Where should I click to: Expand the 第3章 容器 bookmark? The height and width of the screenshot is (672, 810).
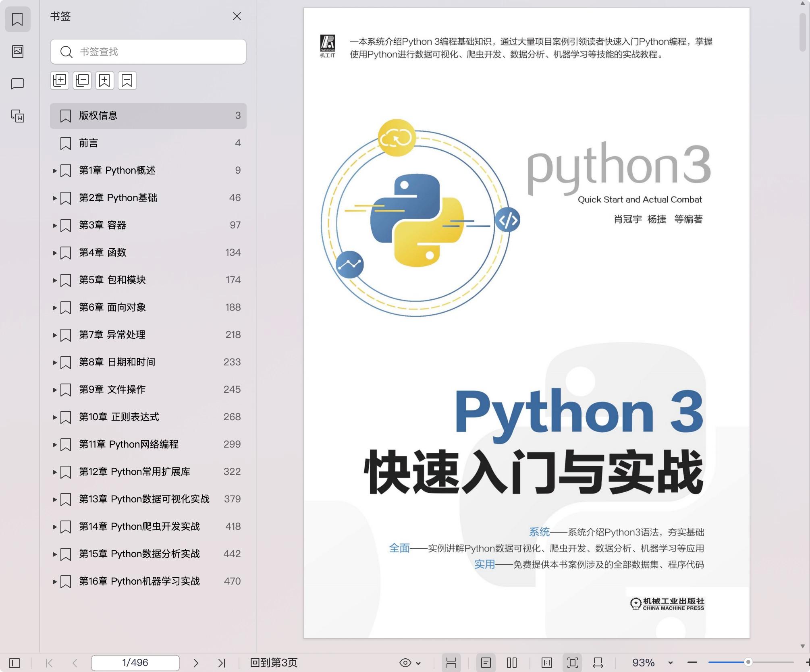[x=55, y=226]
